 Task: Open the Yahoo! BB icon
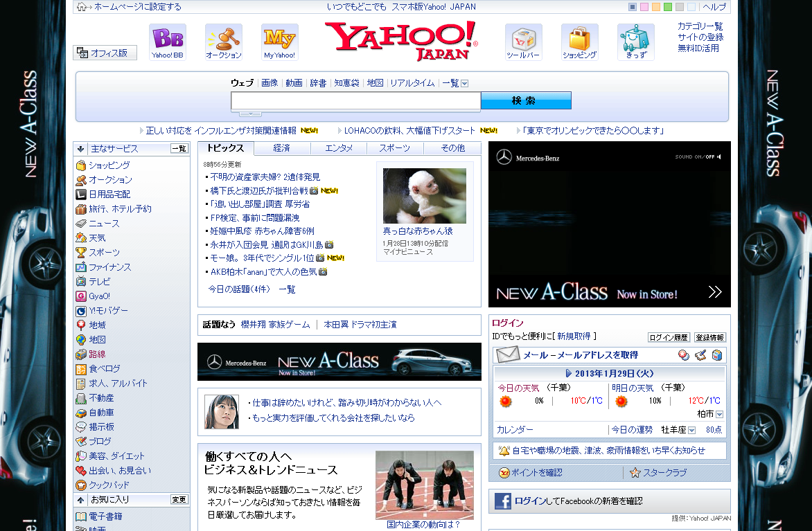coord(167,42)
